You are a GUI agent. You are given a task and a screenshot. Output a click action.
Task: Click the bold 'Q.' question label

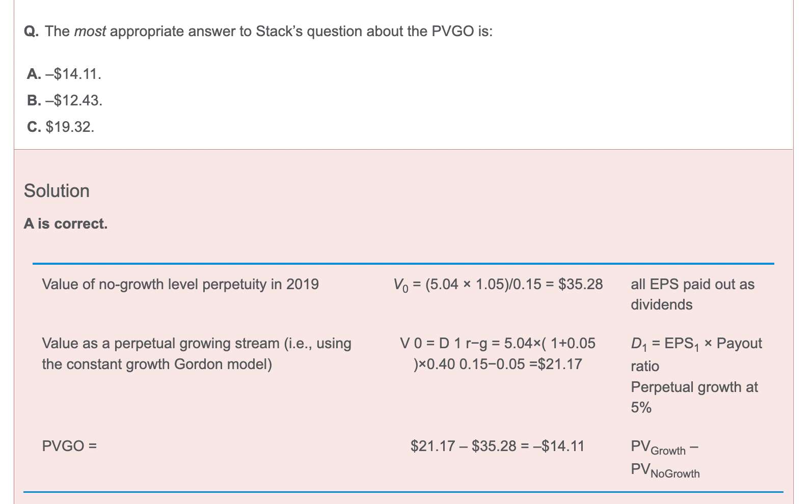click(32, 32)
